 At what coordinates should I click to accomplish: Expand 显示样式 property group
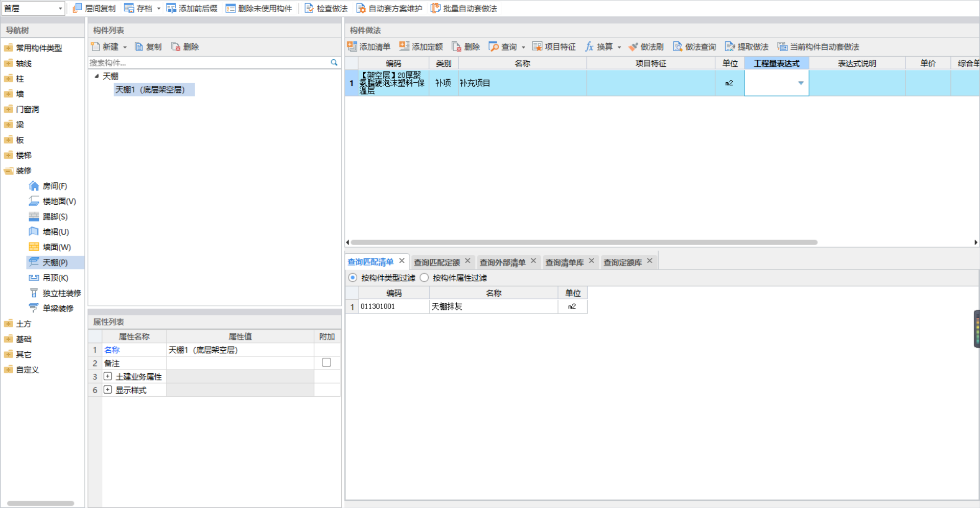(108, 390)
